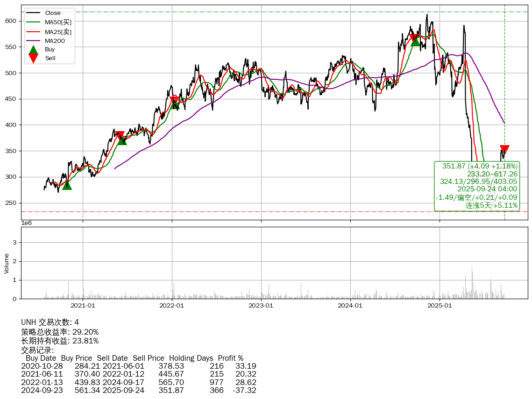Click the green Buy triangle in the legend
Viewport: 532px width, 399px height.
coord(33,49)
